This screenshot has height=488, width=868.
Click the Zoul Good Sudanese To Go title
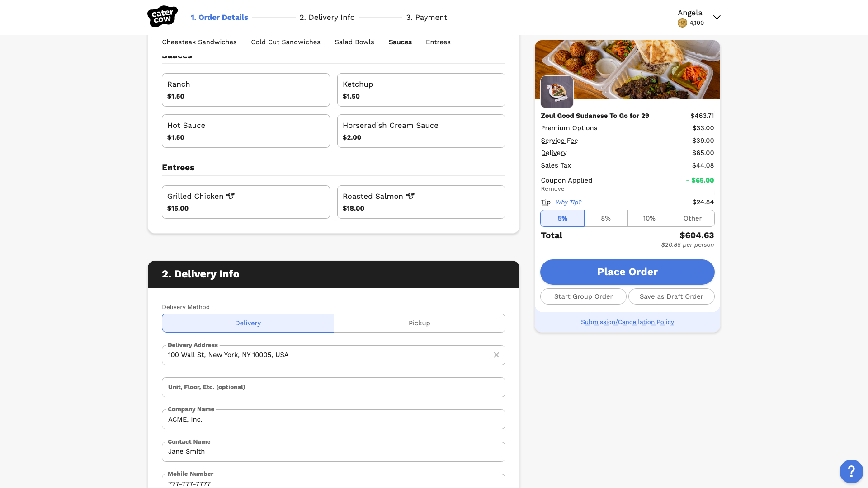[595, 116]
